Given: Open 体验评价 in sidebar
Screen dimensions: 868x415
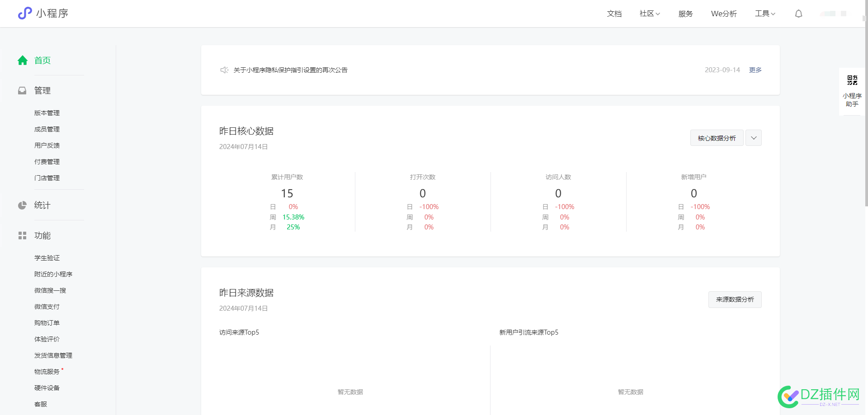Looking at the screenshot, I should 47,339.
